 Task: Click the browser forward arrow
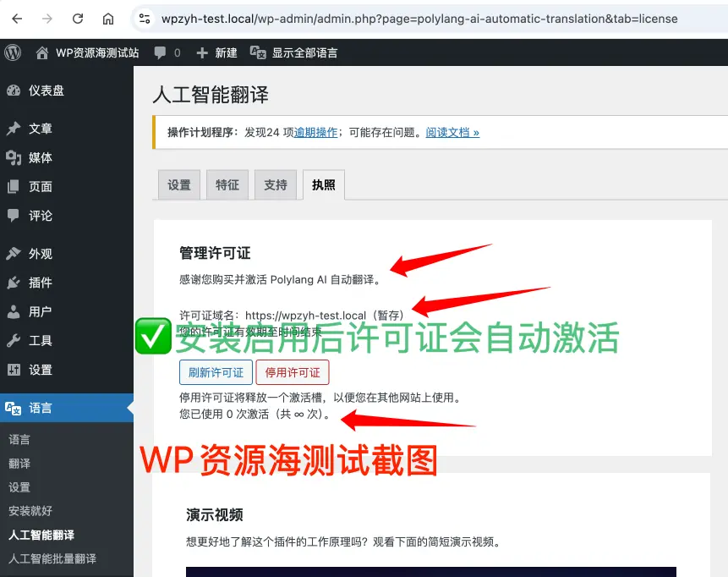click(x=47, y=19)
